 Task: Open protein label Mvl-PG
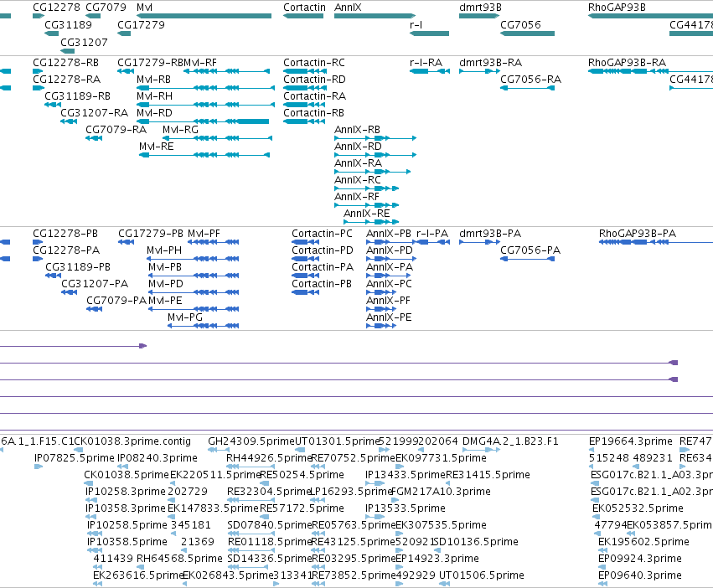point(185,317)
